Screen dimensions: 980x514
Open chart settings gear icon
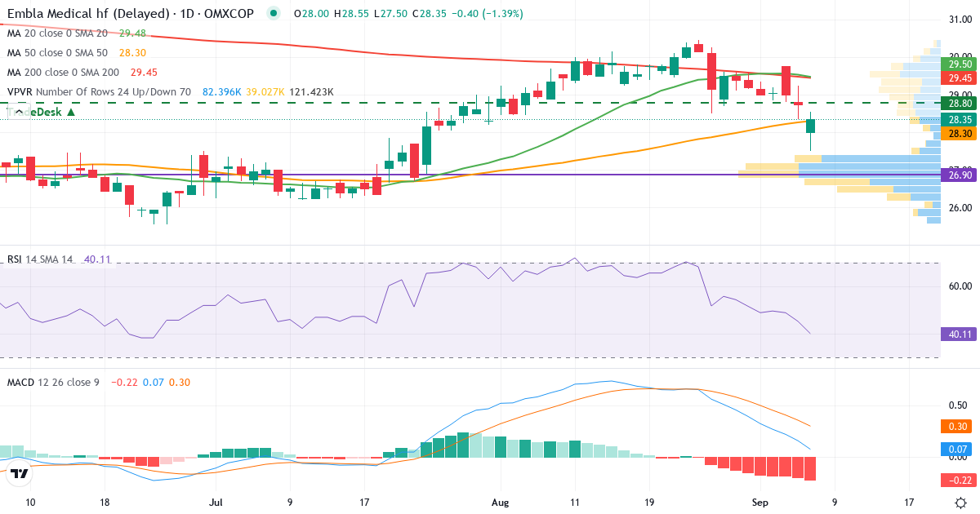[961, 503]
